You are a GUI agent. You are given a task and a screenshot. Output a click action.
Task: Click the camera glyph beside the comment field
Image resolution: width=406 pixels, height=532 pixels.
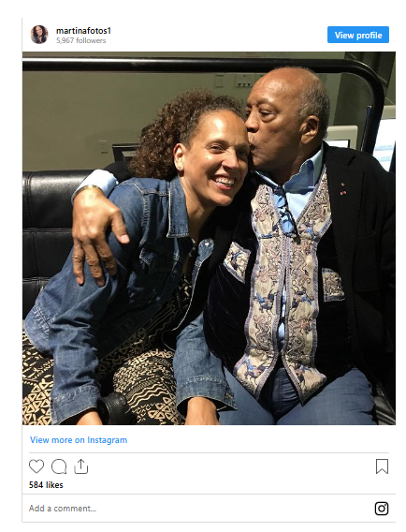point(382,509)
